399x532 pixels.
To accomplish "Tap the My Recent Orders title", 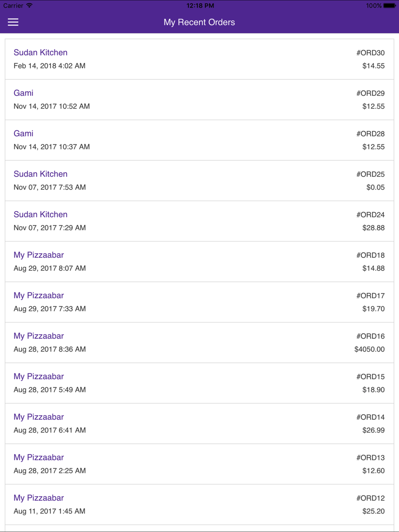I will [199, 22].
